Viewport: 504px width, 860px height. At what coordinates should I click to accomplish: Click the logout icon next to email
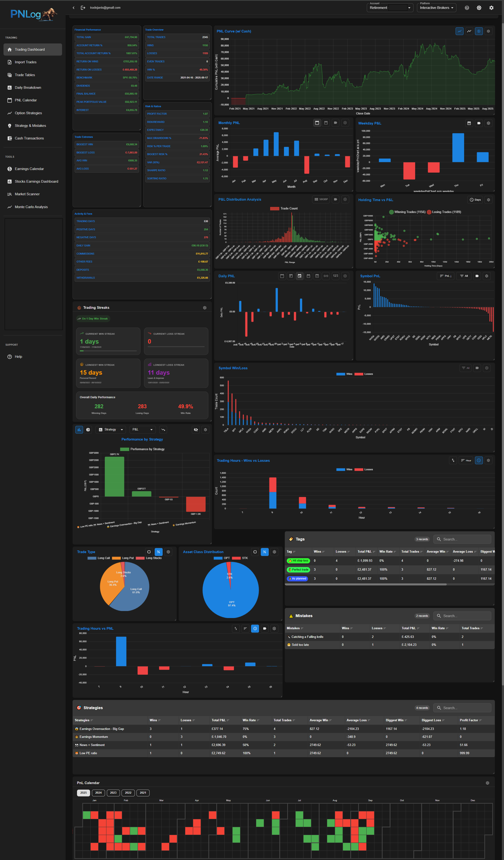click(x=83, y=7)
